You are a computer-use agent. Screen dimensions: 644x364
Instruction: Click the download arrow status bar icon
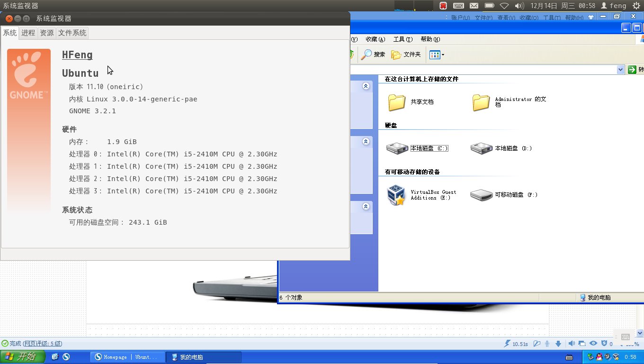coord(558,344)
